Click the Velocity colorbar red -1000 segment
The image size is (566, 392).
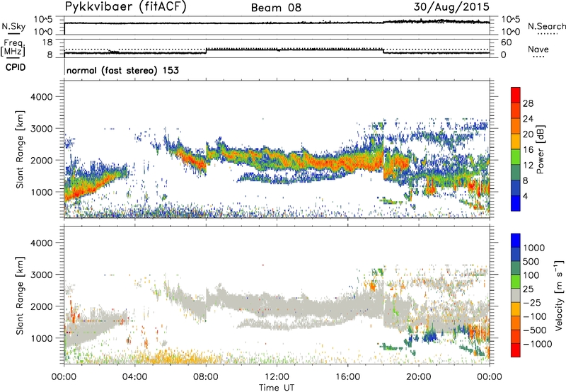[516, 350]
